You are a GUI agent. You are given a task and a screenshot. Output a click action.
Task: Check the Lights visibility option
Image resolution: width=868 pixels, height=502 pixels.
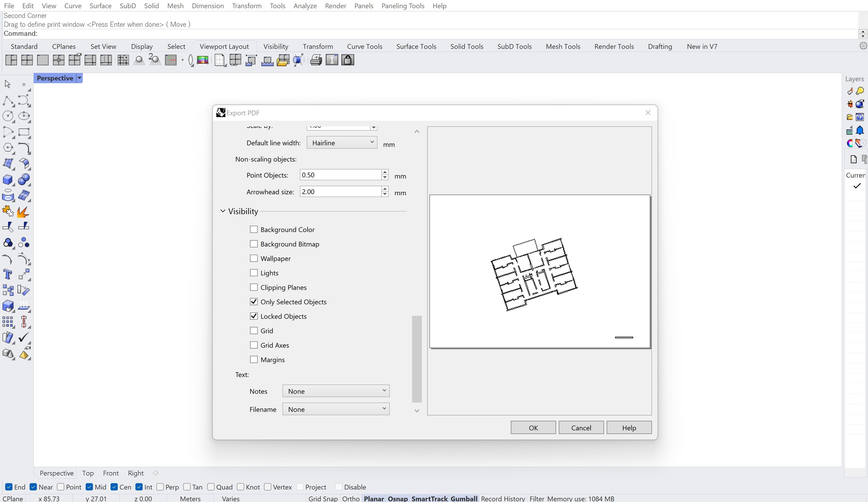[x=254, y=273]
